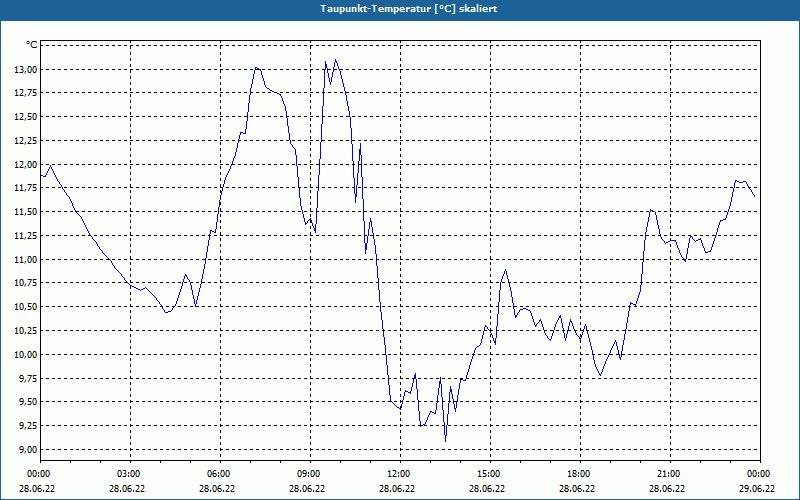Click the 28.06.22 date under the first 00:00
800x500 pixels.
pyautogui.click(x=37, y=488)
